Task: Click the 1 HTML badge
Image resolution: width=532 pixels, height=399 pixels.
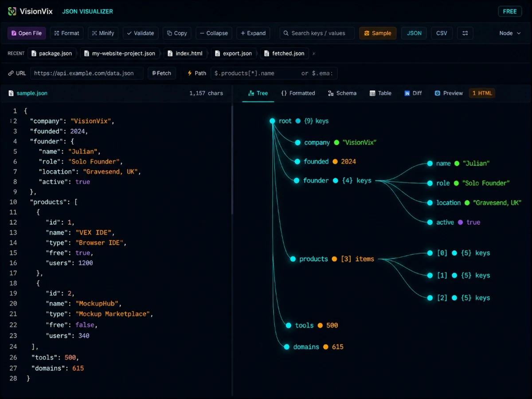Action: (x=482, y=93)
